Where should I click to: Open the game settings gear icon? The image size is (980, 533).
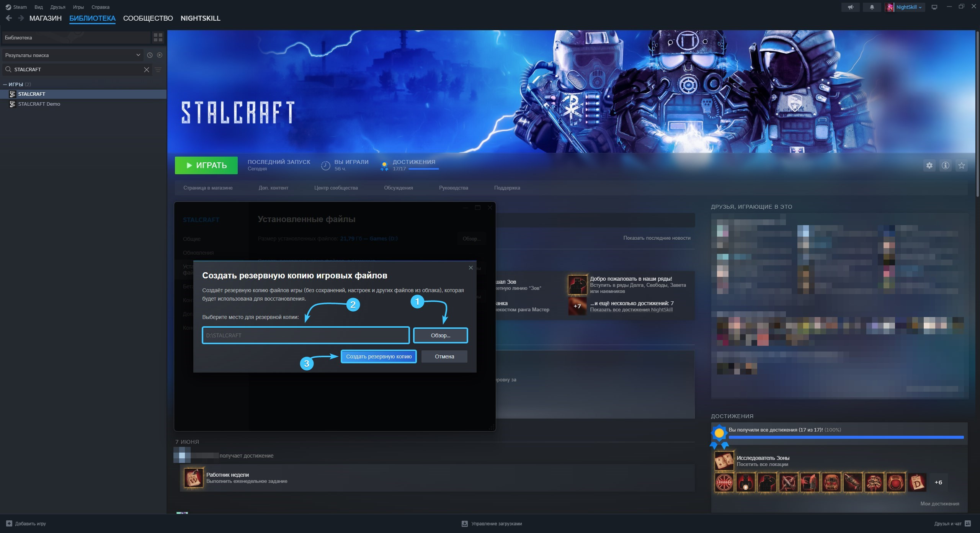tap(929, 165)
